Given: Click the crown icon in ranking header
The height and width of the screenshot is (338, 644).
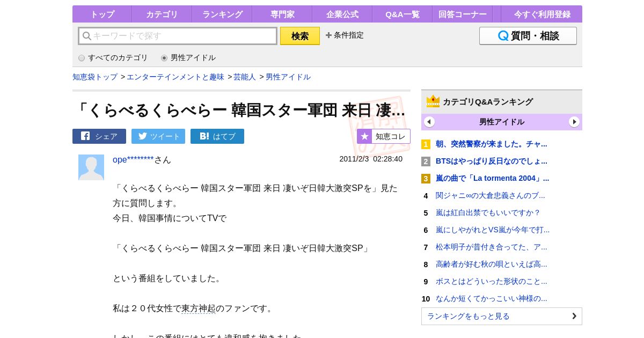Looking at the screenshot, I should pyautogui.click(x=433, y=101).
